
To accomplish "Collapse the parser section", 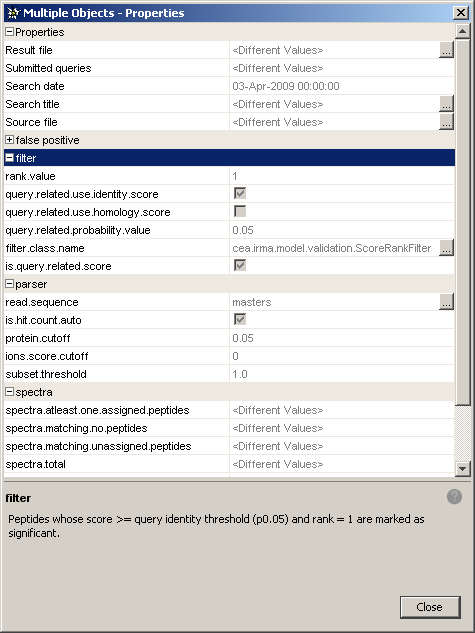I will tap(9, 284).
